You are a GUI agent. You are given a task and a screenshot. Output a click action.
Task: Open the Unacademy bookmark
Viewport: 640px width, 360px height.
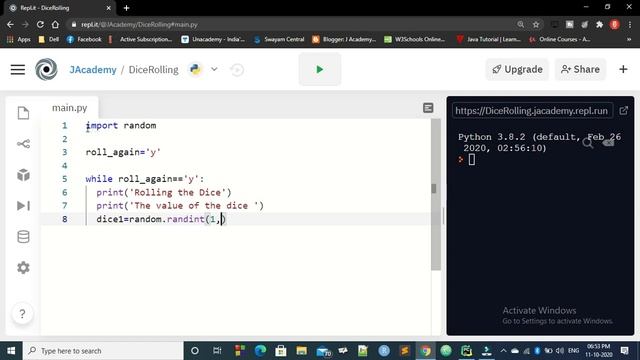coord(213,39)
